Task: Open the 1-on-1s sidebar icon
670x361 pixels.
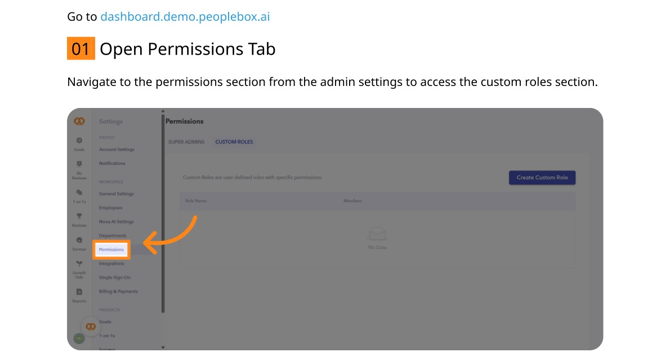Action: tap(79, 196)
